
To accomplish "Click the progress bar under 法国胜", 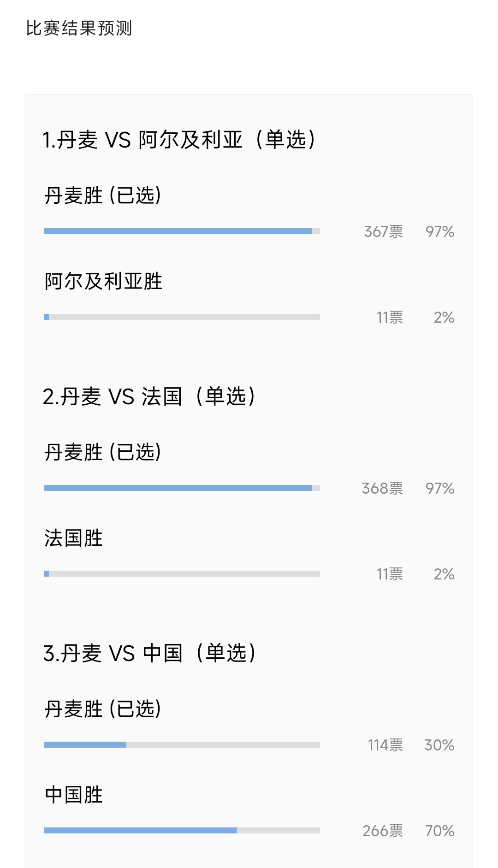I will (182, 574).
